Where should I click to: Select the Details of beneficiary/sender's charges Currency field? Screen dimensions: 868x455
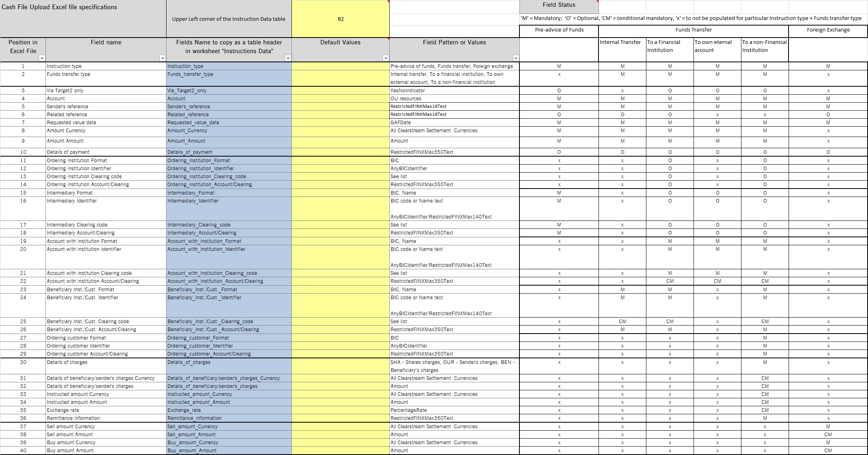click(106, 378)
